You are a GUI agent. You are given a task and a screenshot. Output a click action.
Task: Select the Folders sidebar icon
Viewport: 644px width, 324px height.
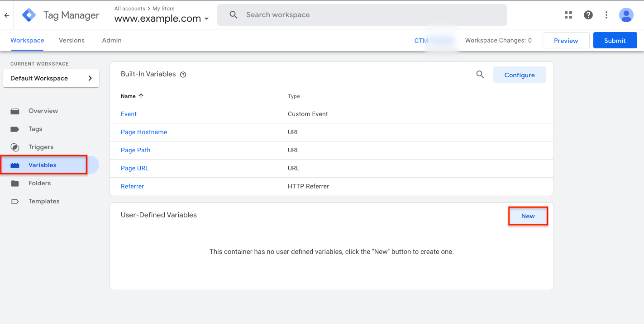tap(15, 183)
